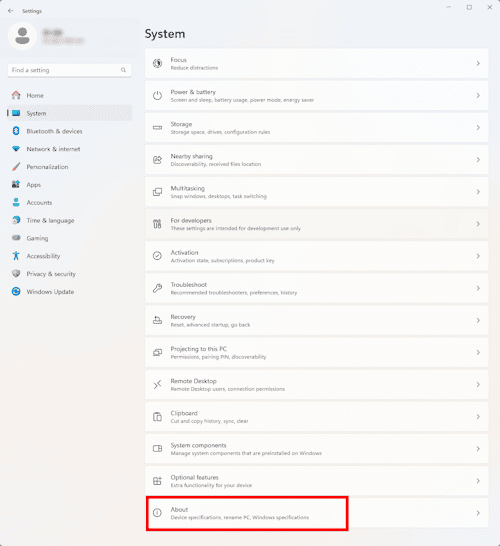Screen dimensions: 500x546
Task: Click the Windows Update sidebar icon
Action: 16,291
